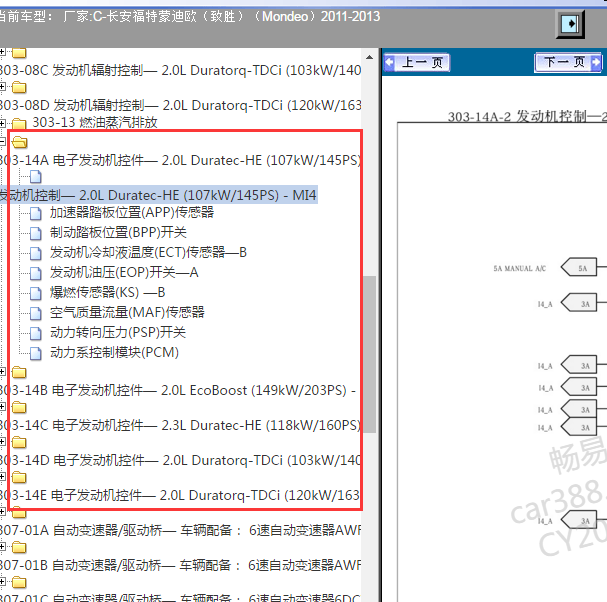Screen dimensions: 607x602
Task: Select 303-14E 电子发动机控件 Duratorq entry
Action: click(180, 495)
